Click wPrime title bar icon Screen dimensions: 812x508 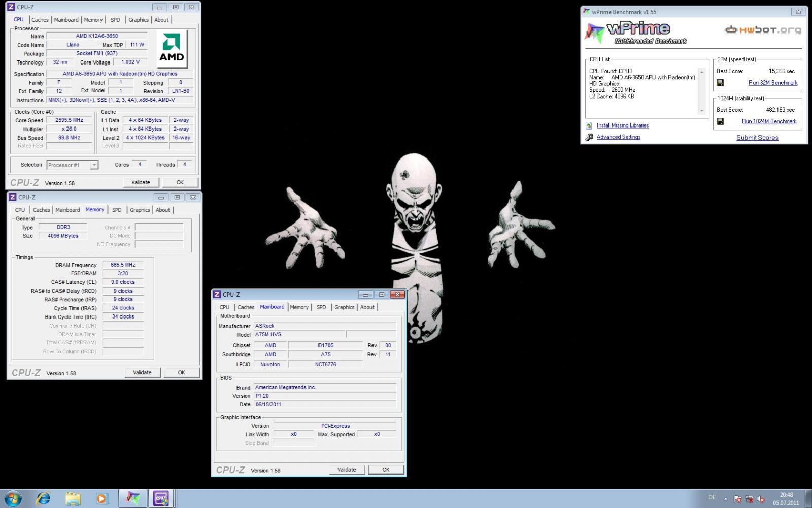click(587, 12)
